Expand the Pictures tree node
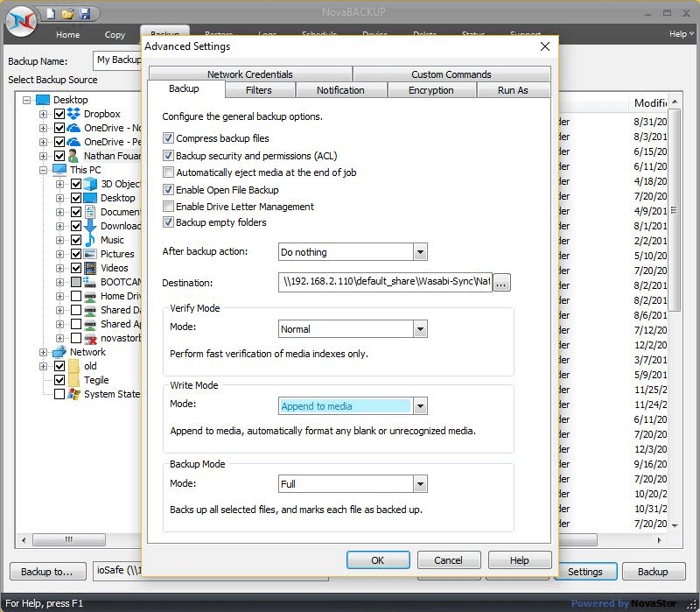This screenshot has height=612, width=700. click(x=59, y=254)
